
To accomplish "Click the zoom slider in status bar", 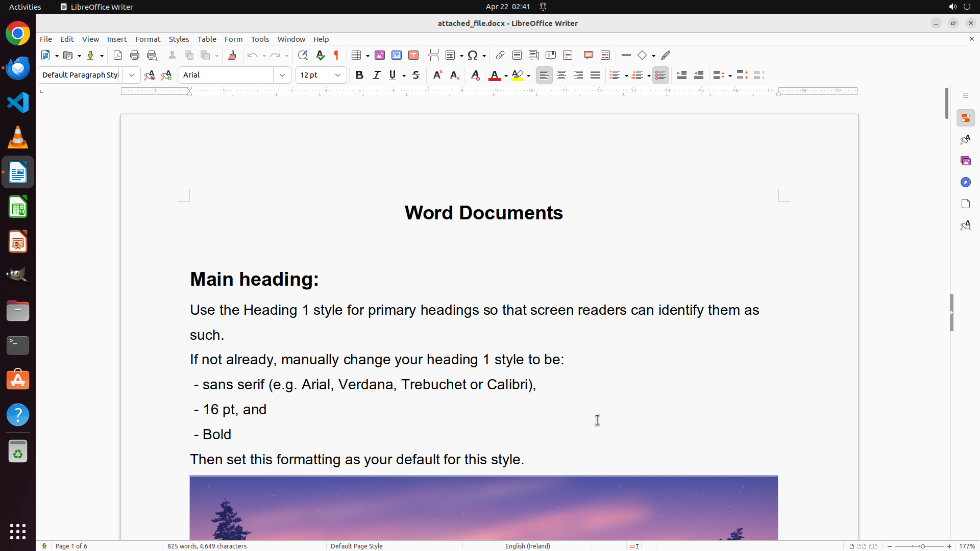I will click(922, 546).
